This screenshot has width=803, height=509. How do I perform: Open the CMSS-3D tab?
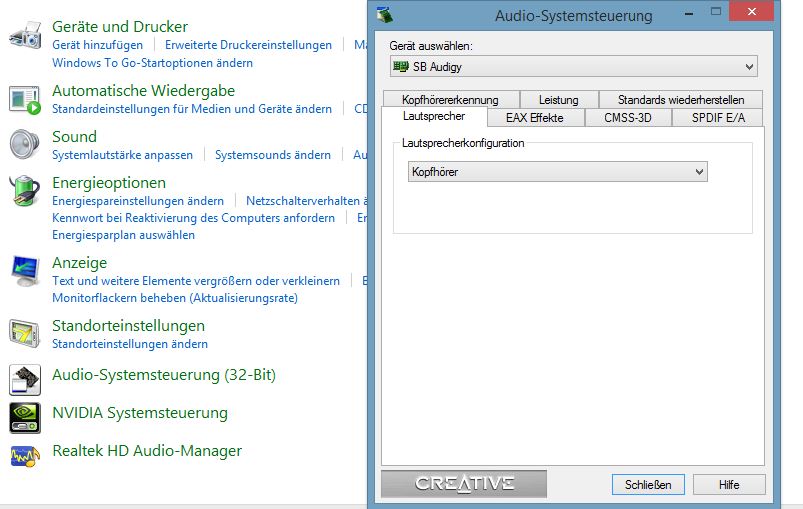pos(628,118)
